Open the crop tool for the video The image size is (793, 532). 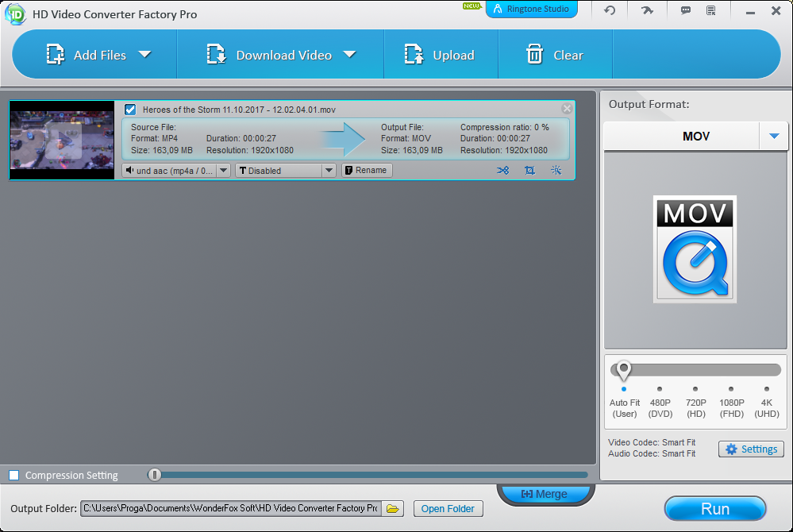pyautogui.click(x=529, y=170)
